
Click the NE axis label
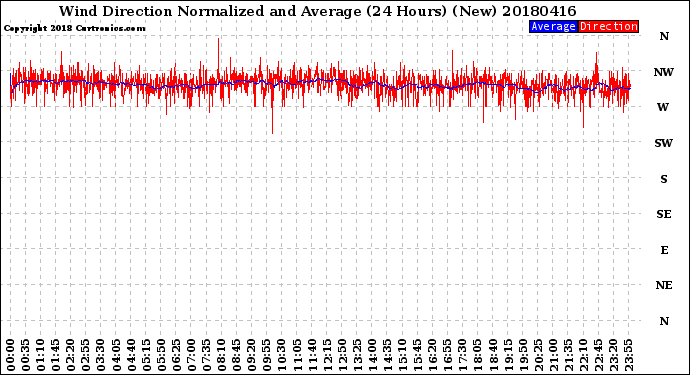pos(664,285)
